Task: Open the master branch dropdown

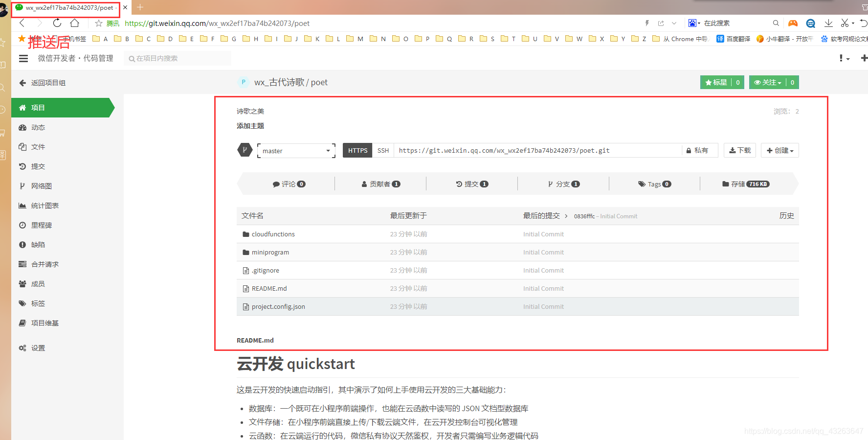Action: click(x=296, y=151)
